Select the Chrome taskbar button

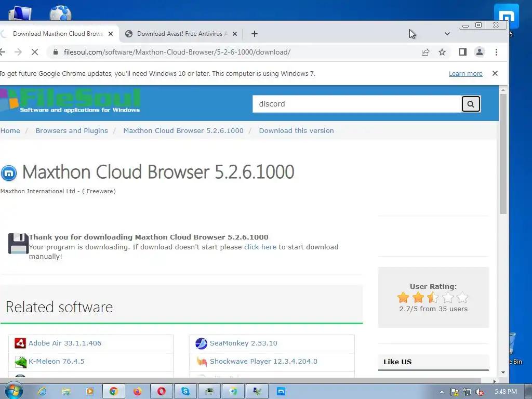[x=114, y=392]
